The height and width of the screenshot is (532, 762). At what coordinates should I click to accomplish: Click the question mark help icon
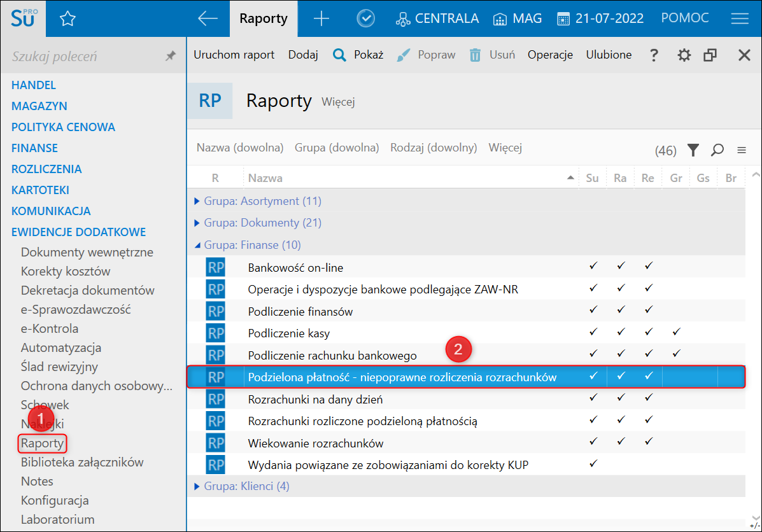point(654,55)
